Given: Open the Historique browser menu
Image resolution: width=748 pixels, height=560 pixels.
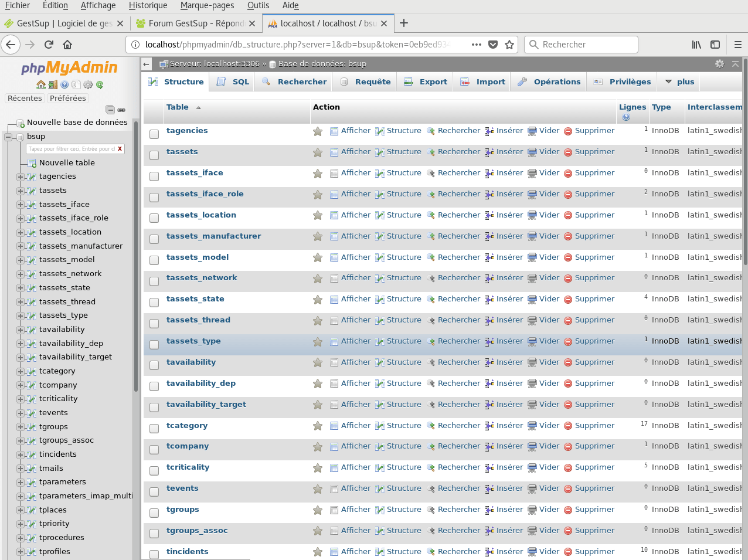Looking at the screenshot, I should [148, 5].
